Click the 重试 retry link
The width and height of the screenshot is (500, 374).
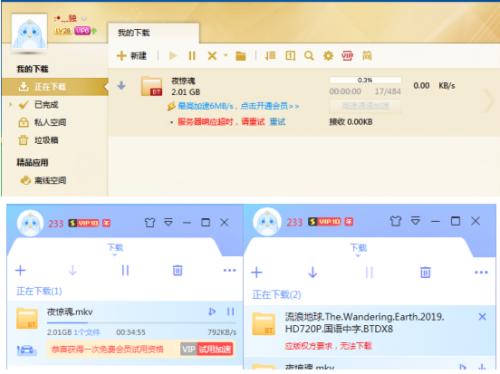click(277, 122)
